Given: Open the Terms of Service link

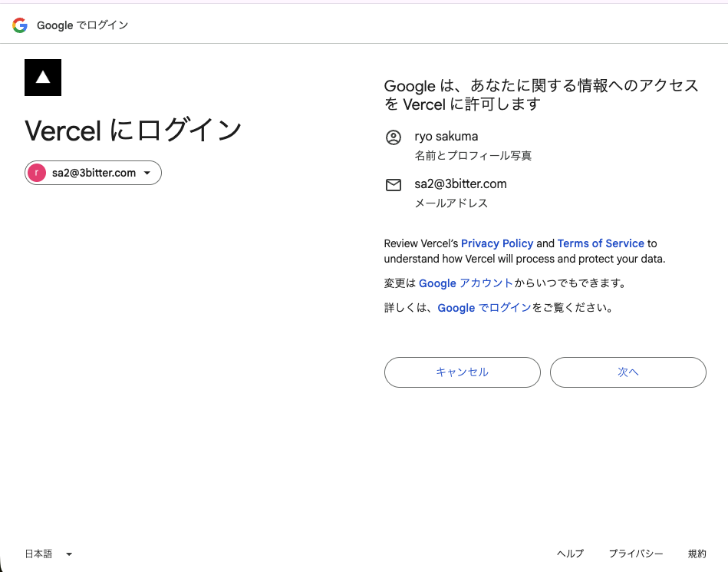Looking at the screenshot, I should 601,243.
